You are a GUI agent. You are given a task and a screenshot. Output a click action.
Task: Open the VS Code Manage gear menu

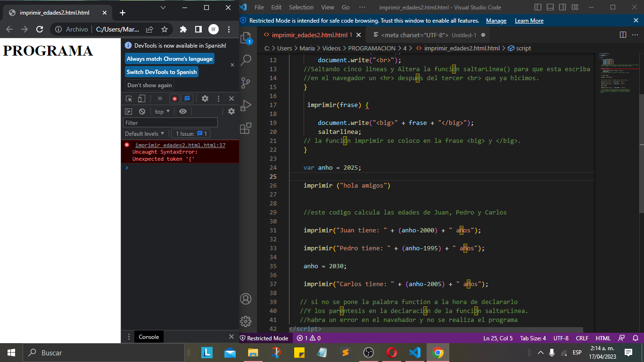[x=246, y=321]
